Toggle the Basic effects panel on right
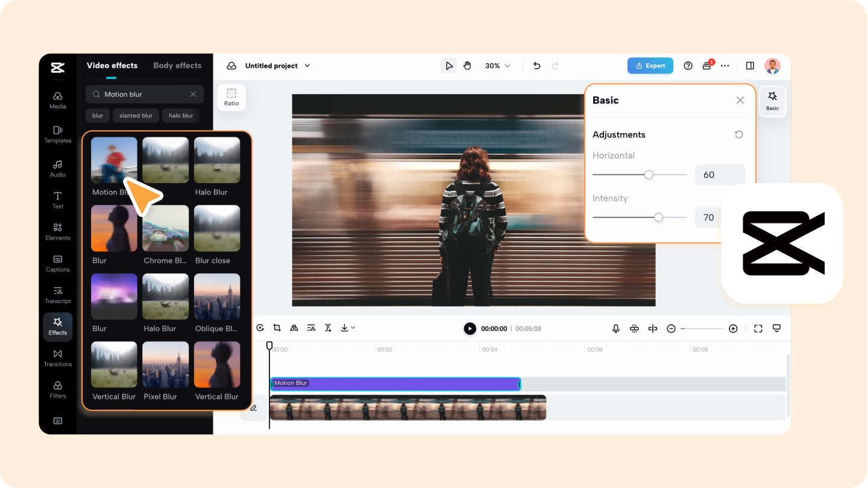This screenshot has width=868, height=488. click(772, 101)
